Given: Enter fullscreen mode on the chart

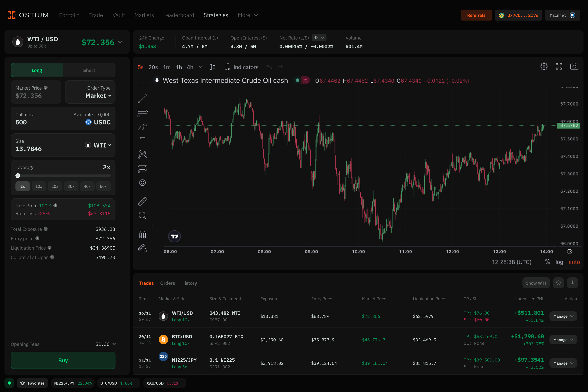Looking at the screenshot, I should [559, 66].
